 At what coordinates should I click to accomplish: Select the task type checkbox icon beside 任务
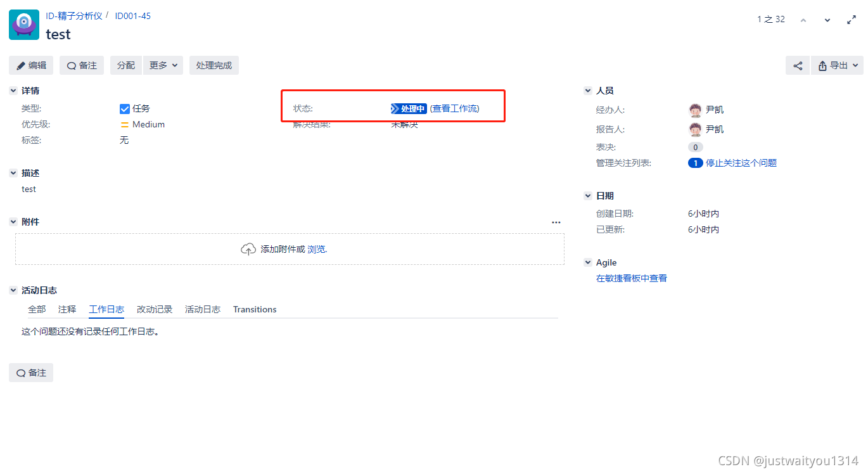click(x=125, y=108)
